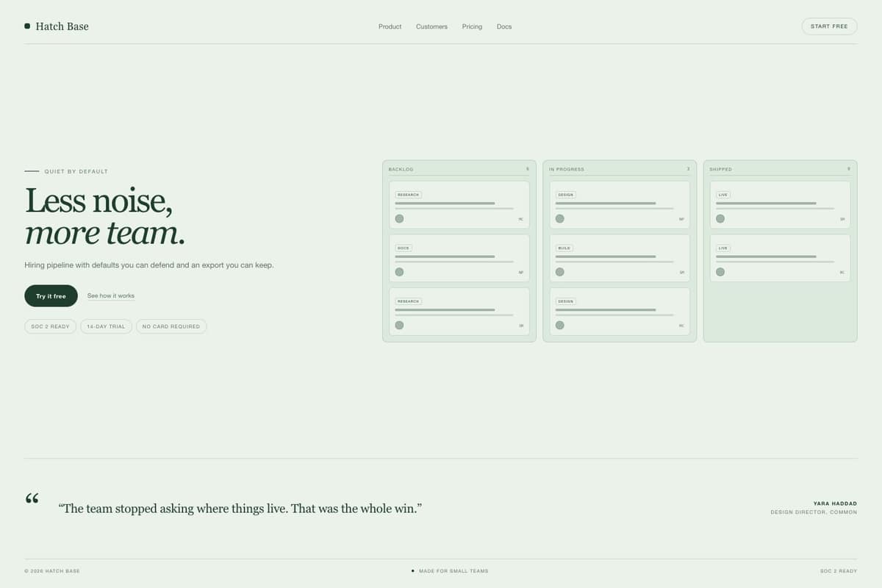
Task: Click MADE FOR SMALL TEAMS in footer
Action: 453,571
